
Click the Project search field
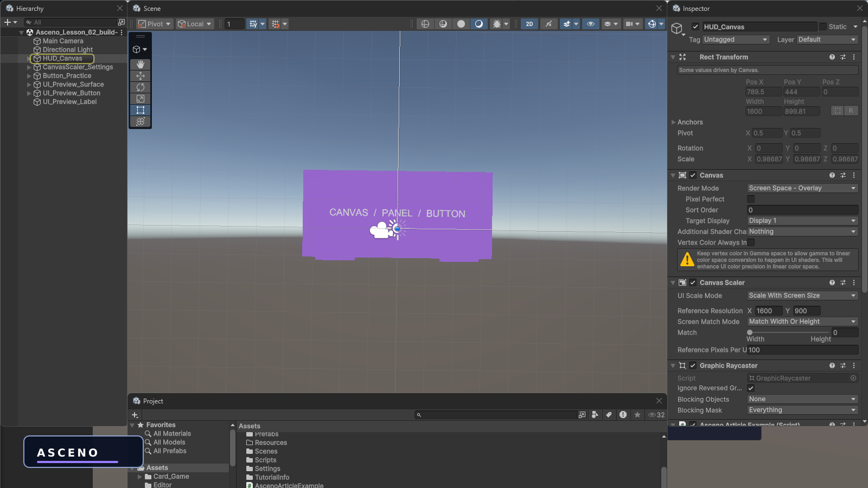(496, 415)
